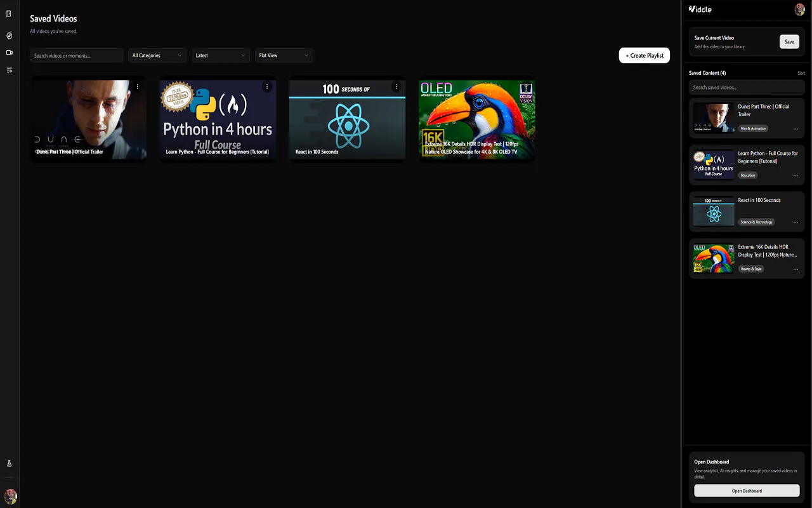Open the compass Discover icon

click(9, 36)
